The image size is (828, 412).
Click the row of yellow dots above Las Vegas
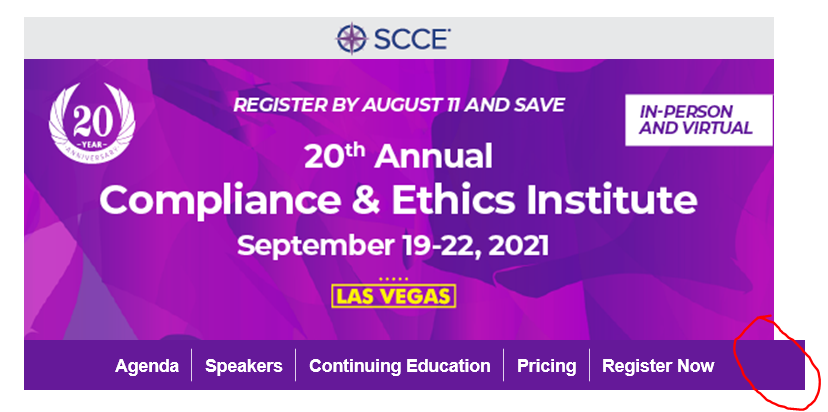point(393,279)
